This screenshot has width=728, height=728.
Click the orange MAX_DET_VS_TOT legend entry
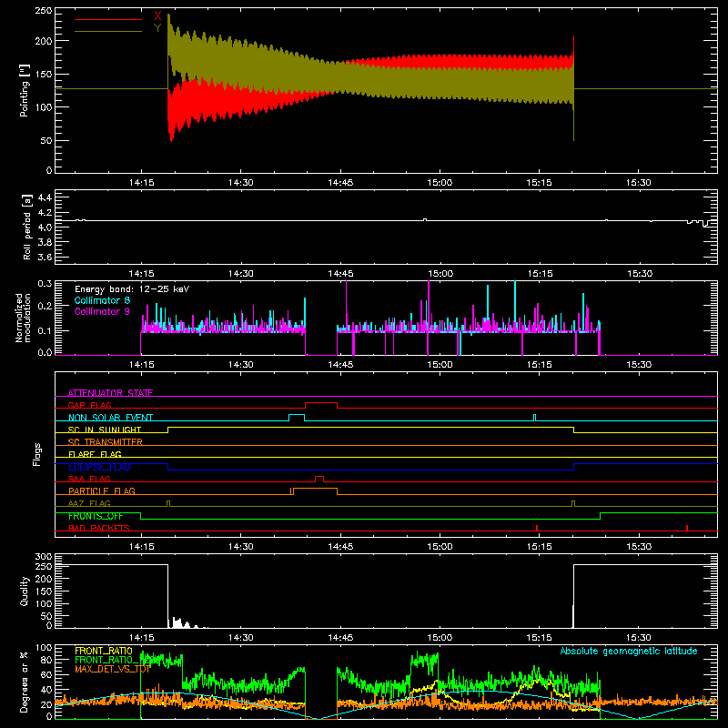113,669
